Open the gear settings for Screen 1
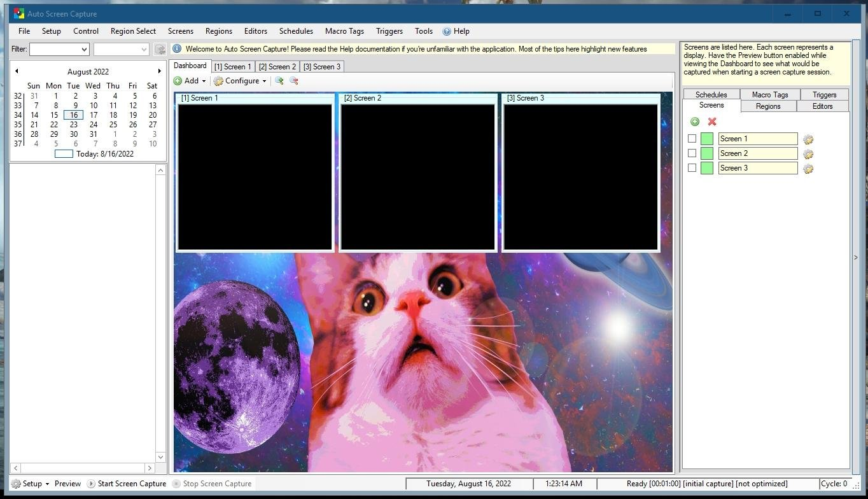This screenshot has width=868, height=499. [807, 139]
